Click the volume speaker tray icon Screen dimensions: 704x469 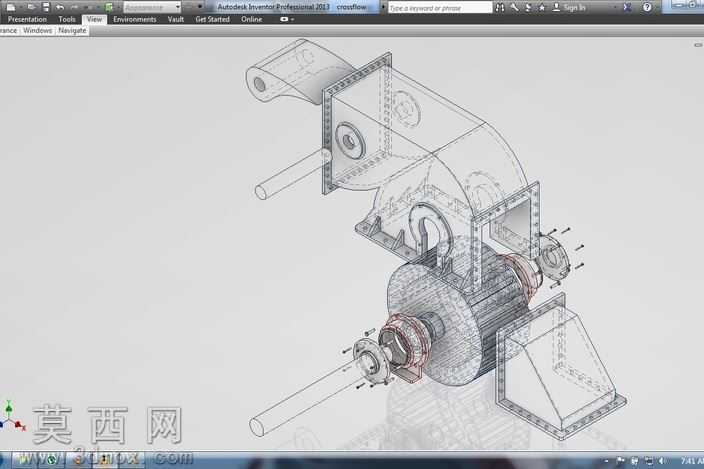[x=661, y=460]
